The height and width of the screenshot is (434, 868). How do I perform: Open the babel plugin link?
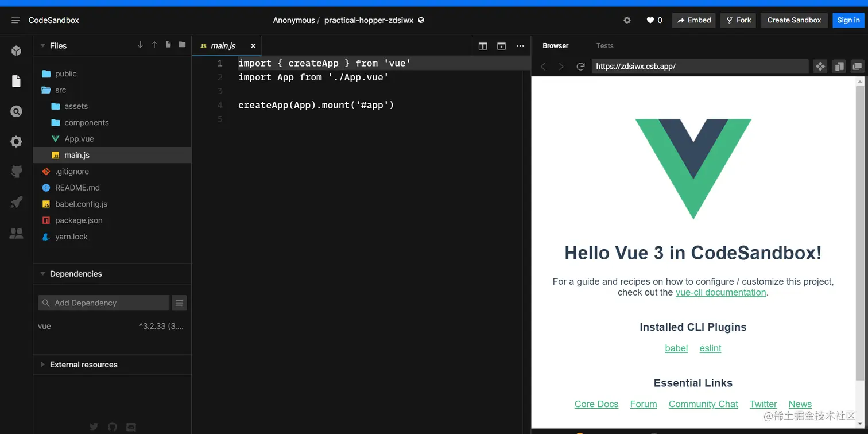[676, 348]
